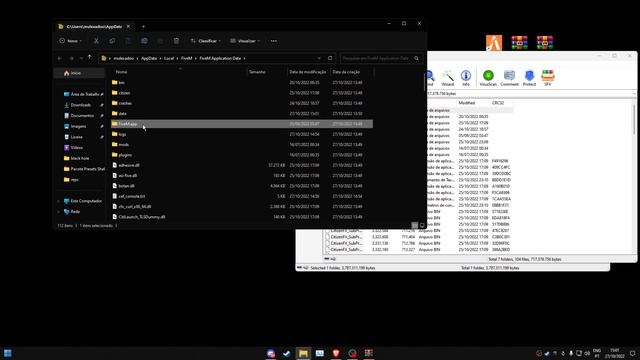The width and height of the screenshot is (640, 360).
Task: Click the Wizard icon in WinRAR toolbar
Action: [448, 78]
